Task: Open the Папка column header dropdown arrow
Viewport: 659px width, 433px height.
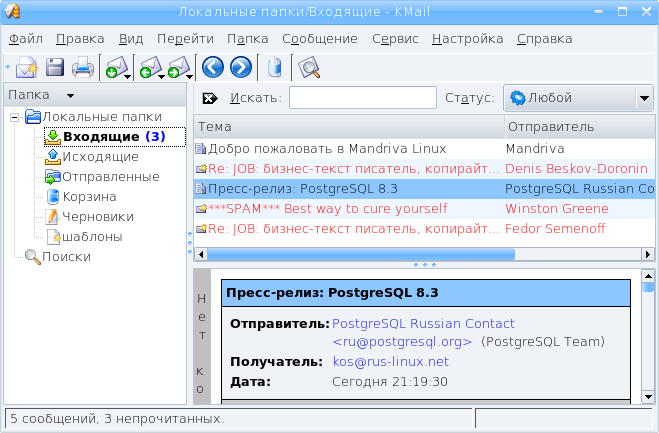Action: (x=70, y=96)
